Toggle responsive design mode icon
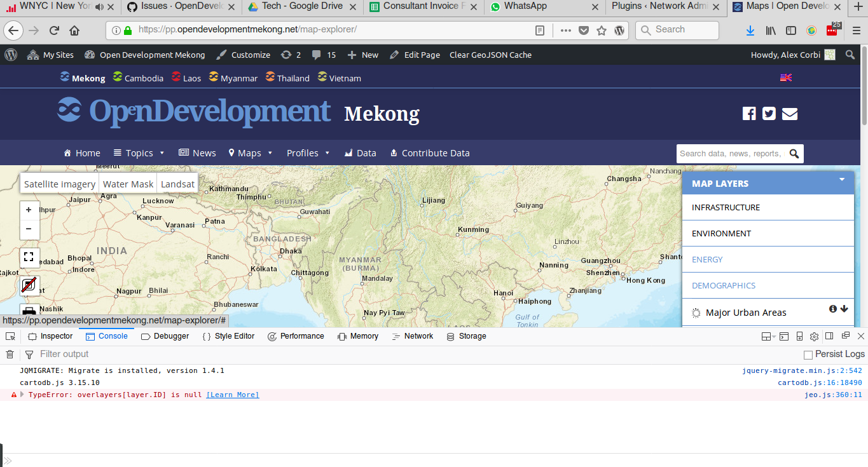Screen dimensions: 868x467 (x=799, y=336)
